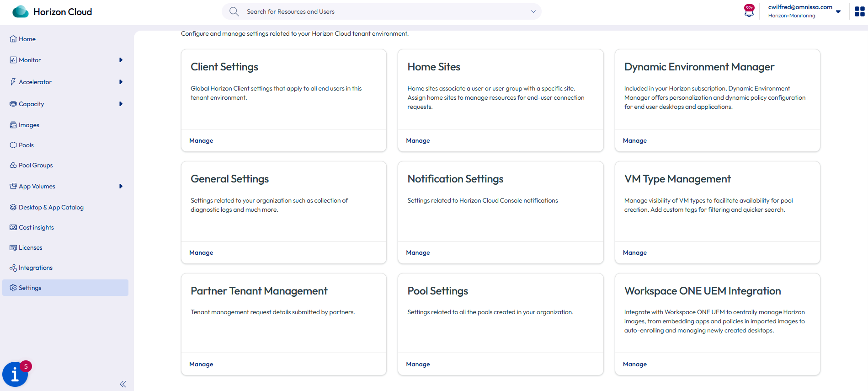Manage Home Sites

[x=418, y=140]
